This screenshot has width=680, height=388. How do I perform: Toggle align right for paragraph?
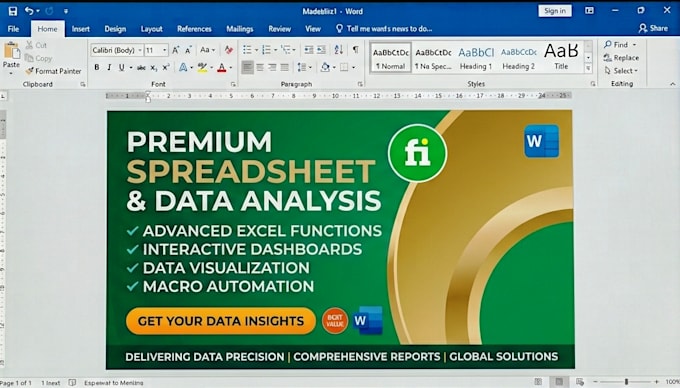coord(272,67)
